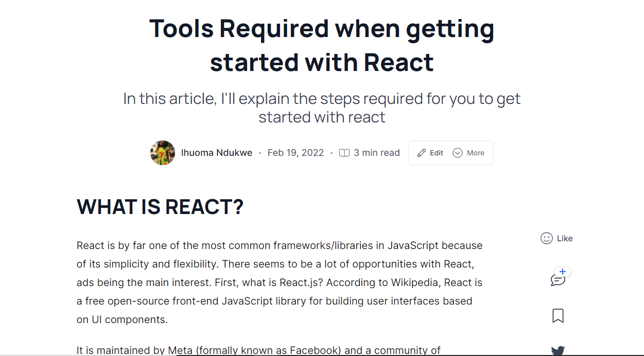Click the WHAT IS REACT? heading

(x=160, y=207)
